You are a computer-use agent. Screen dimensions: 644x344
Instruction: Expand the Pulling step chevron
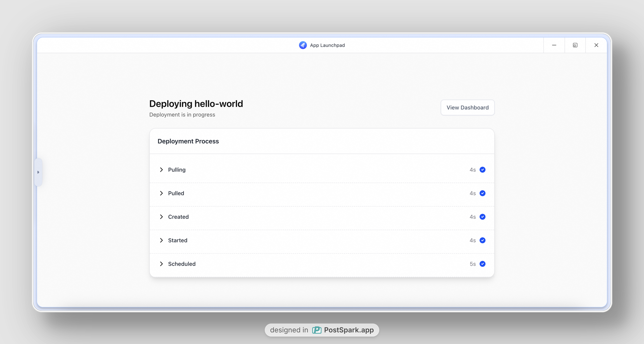pyautogui.click(x=161, y=170)
